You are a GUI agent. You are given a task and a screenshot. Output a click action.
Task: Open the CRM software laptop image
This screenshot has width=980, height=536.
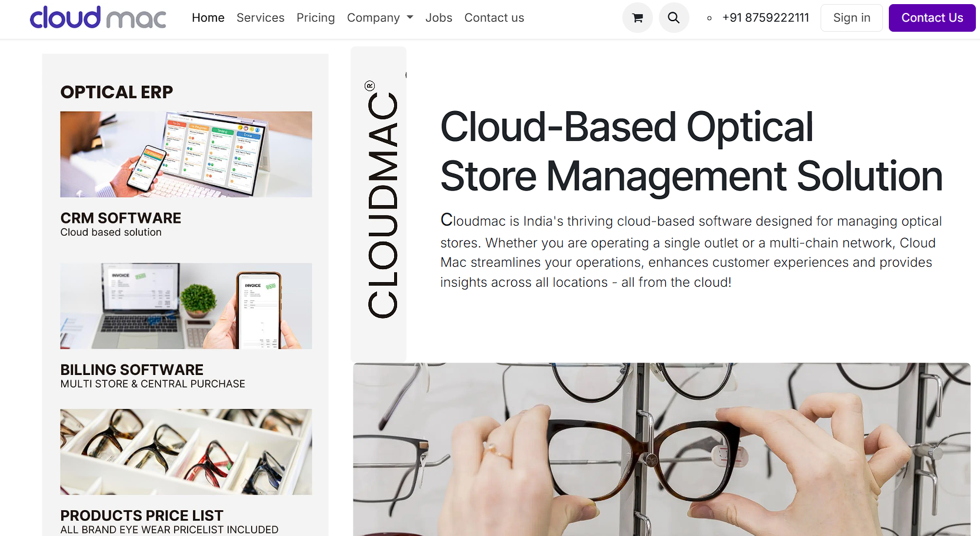(x=186, y=154)
